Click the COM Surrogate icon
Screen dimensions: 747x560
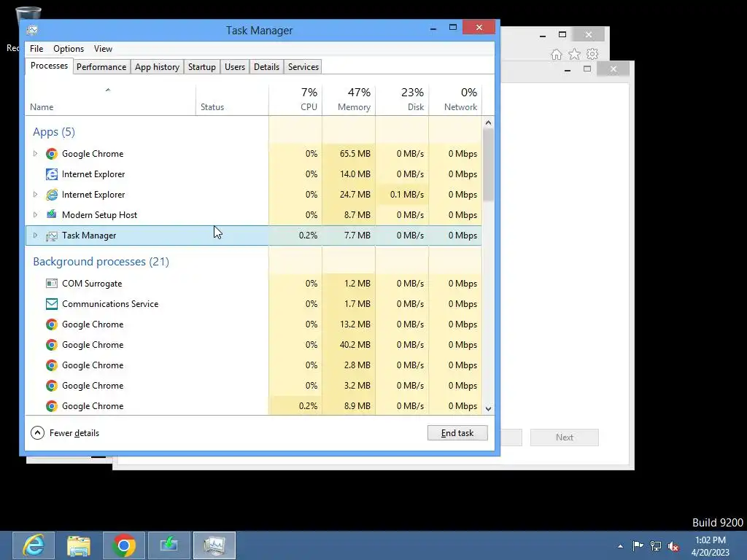[x=52, y=284]
